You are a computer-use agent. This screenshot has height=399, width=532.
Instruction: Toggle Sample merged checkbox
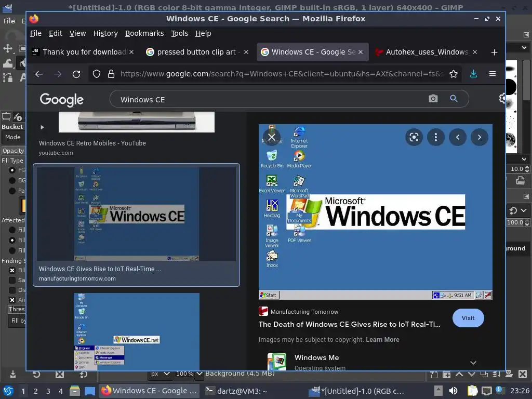click(12, 280)
